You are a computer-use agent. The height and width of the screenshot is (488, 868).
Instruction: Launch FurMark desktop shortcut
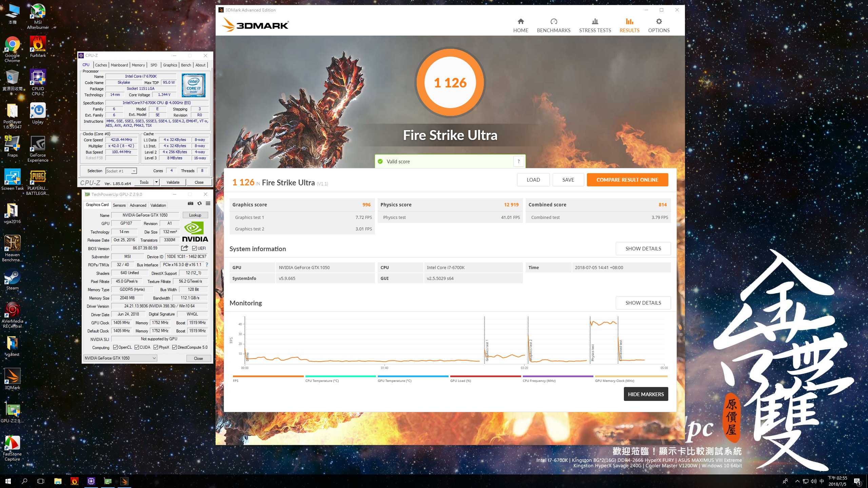pyautogui.click(x=38, y=47)
